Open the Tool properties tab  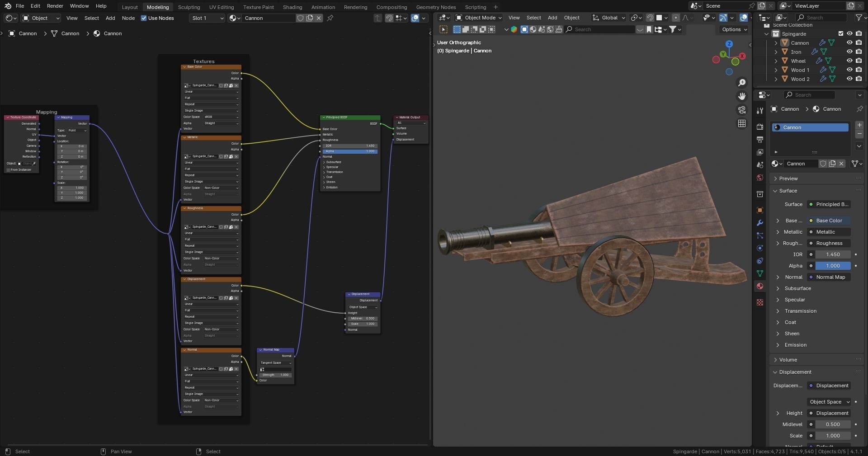point(760,110)
